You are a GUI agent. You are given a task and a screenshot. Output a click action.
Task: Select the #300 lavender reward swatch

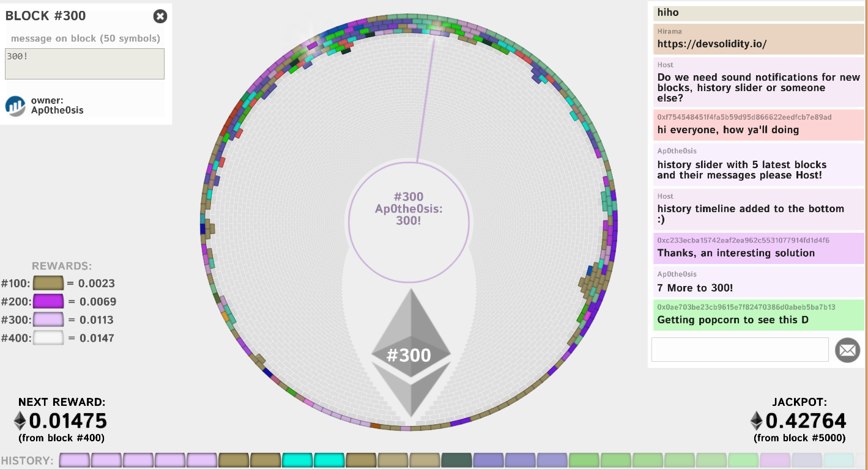pos(48,320)
